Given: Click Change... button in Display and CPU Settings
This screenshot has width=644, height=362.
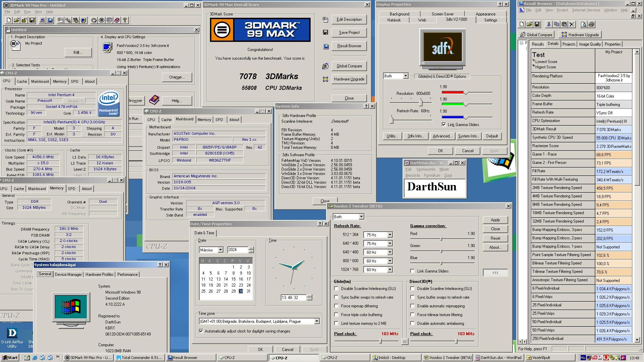Looking at the screenshot, I should point(177,77).
